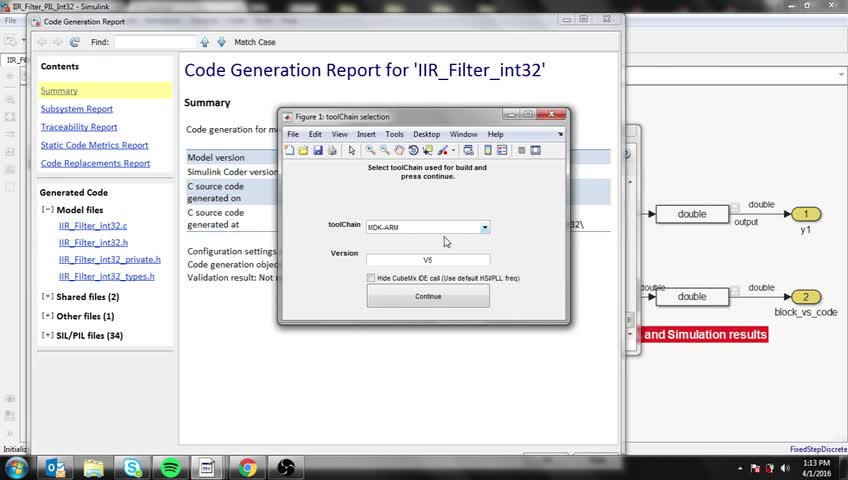Click the Back arrow in report toolbar
The image size is (848, 480).
[x=42, y=42]
